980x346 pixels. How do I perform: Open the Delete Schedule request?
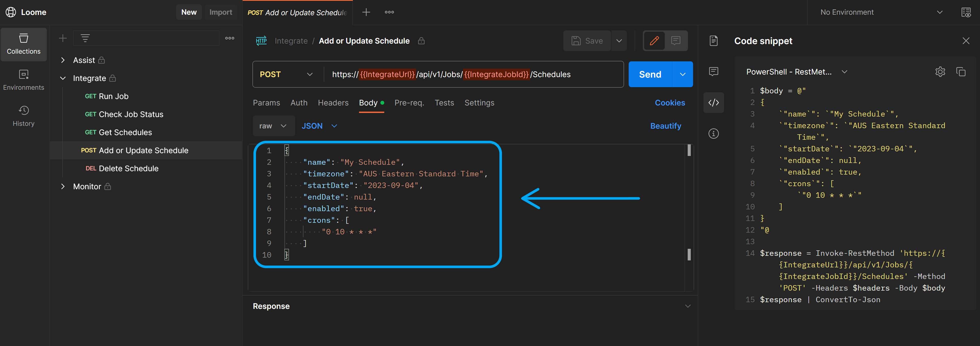(x=122, y=169)
